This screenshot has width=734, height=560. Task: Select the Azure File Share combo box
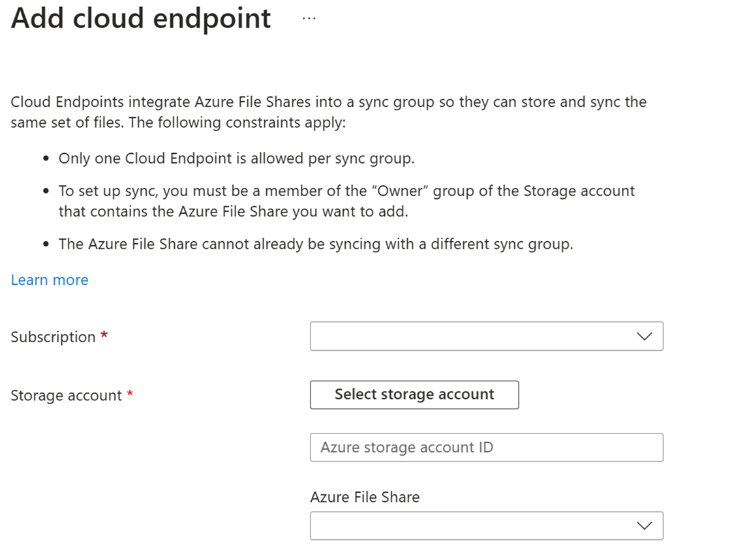(486, 525)
